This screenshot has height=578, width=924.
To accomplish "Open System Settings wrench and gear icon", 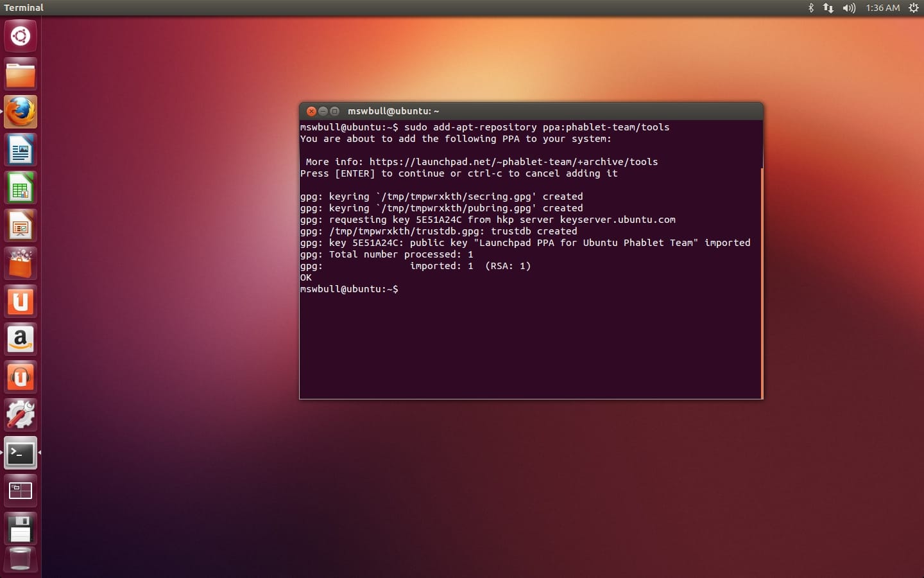I will click(21, 416).
